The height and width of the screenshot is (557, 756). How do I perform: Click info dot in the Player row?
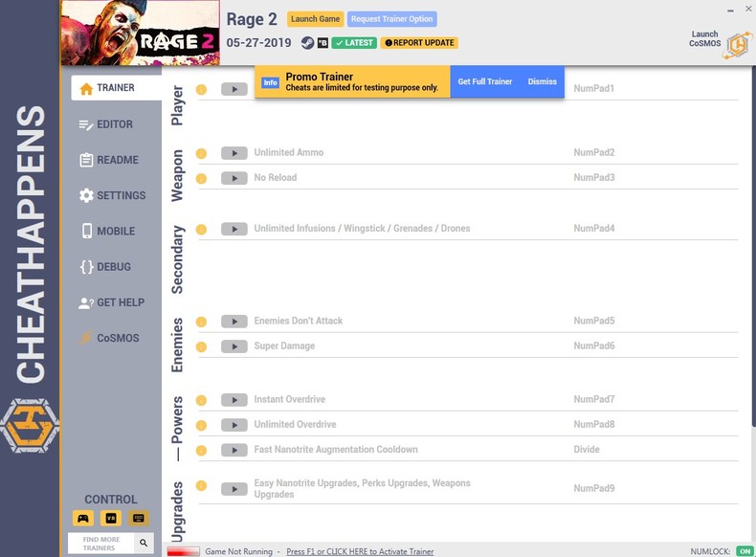tap(201, 89)
